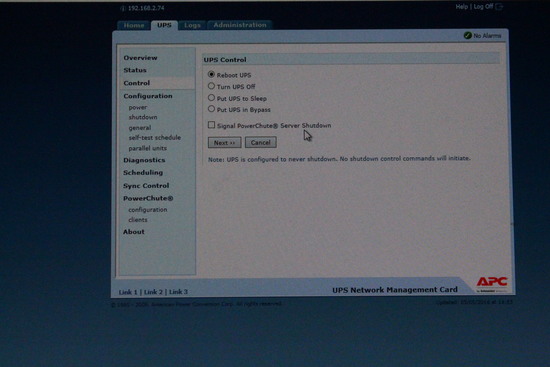Click the green No Alarms check icon

tap(468, 35)
